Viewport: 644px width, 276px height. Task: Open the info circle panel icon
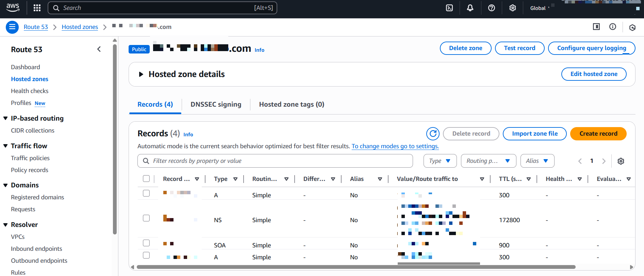coord(613,27)
